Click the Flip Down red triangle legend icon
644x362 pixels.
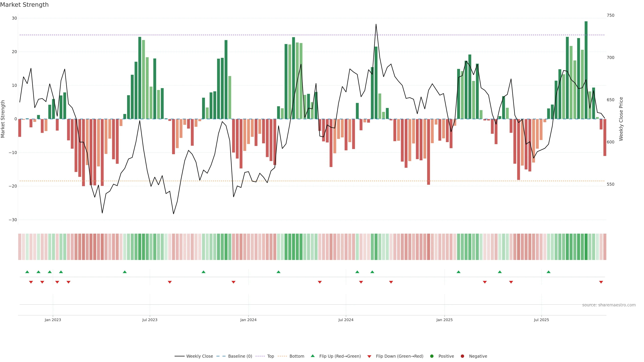tap(369, 356)
